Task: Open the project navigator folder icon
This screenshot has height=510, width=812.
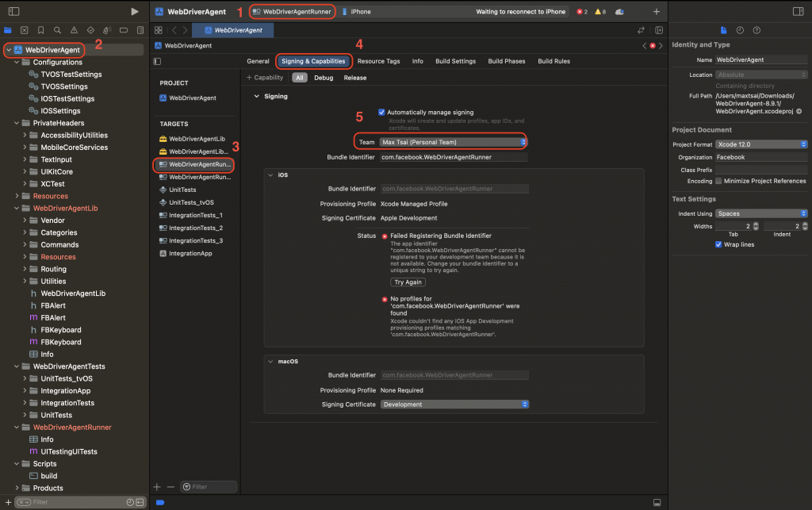Action: 8,30
